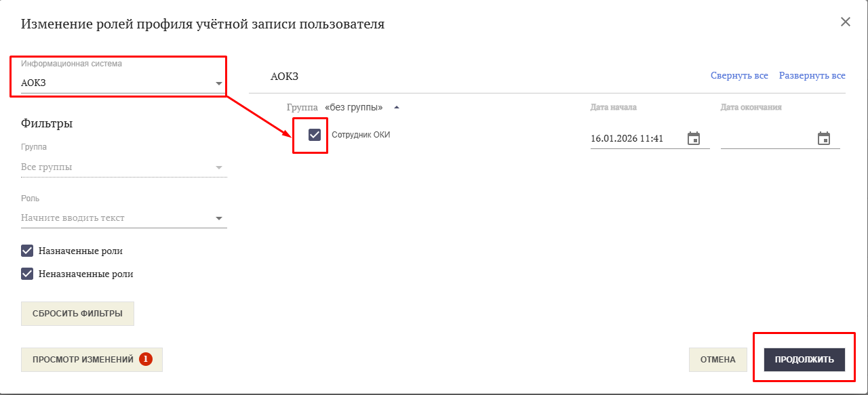Open the Группа filter dropdown

click(x=218, y=167)
